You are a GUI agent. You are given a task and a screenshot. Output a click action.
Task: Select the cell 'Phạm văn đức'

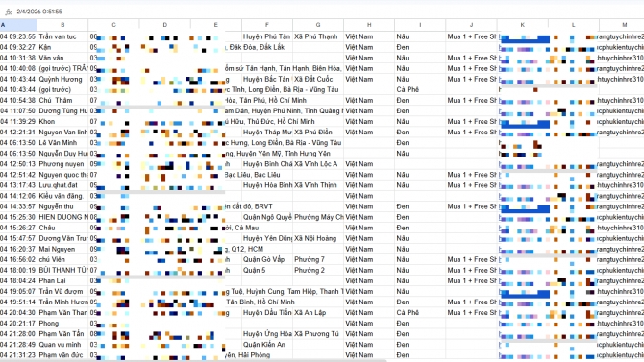pos(62,355)
